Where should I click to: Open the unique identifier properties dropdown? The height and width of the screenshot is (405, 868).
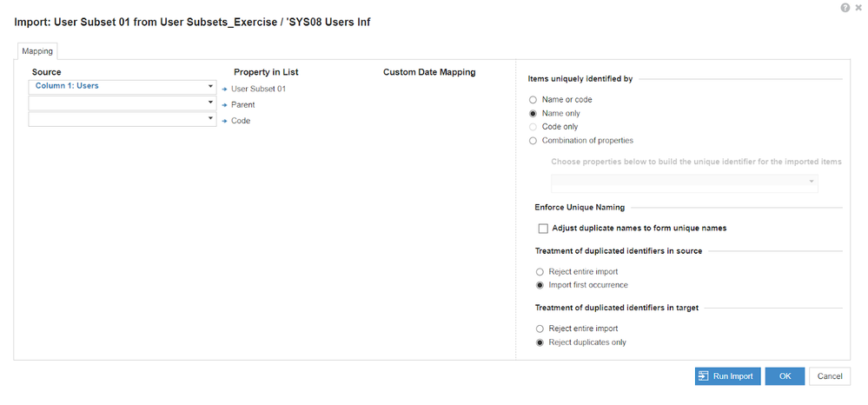coord(684,183)
